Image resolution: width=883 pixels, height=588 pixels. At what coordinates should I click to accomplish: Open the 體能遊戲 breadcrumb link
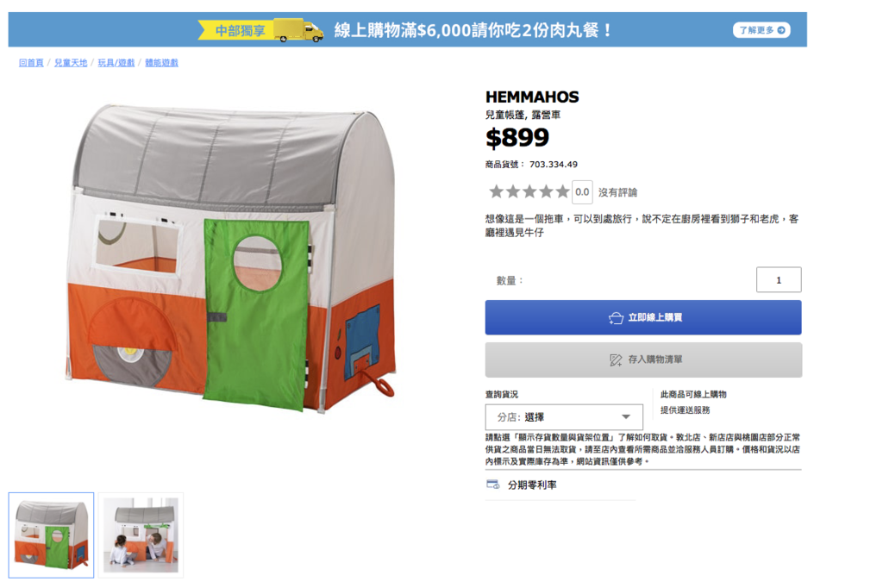[x=161, y=63]
